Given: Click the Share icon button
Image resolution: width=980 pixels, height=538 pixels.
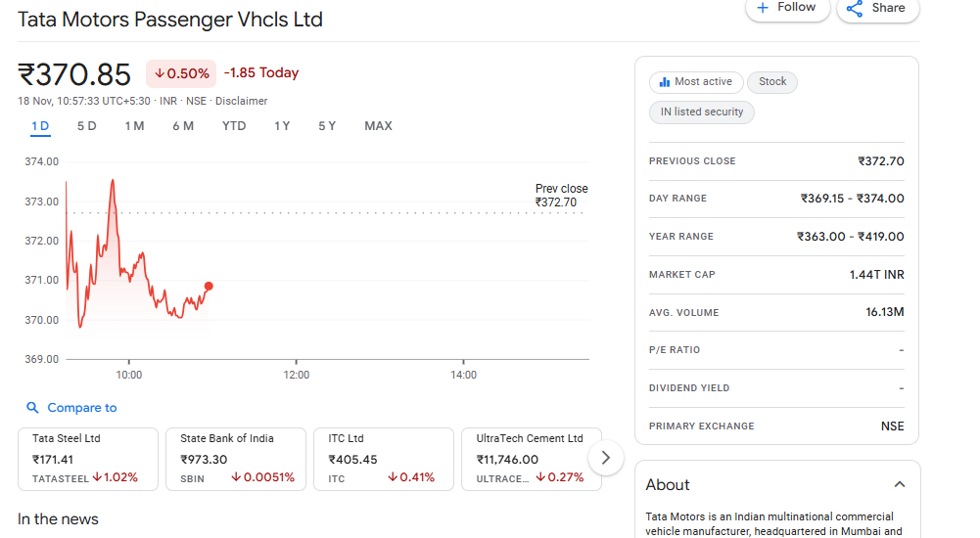Looking at the screenshot, I should [x=877, y=8].
